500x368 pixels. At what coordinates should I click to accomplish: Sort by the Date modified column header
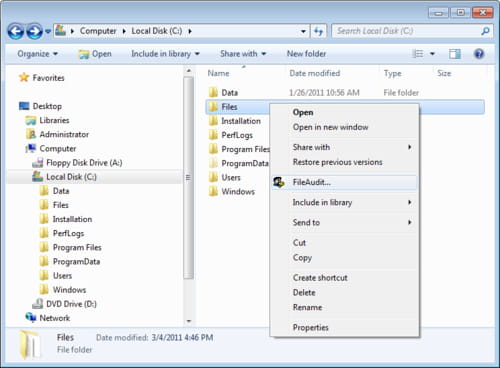pyautogui.click(x=315, y=73)
